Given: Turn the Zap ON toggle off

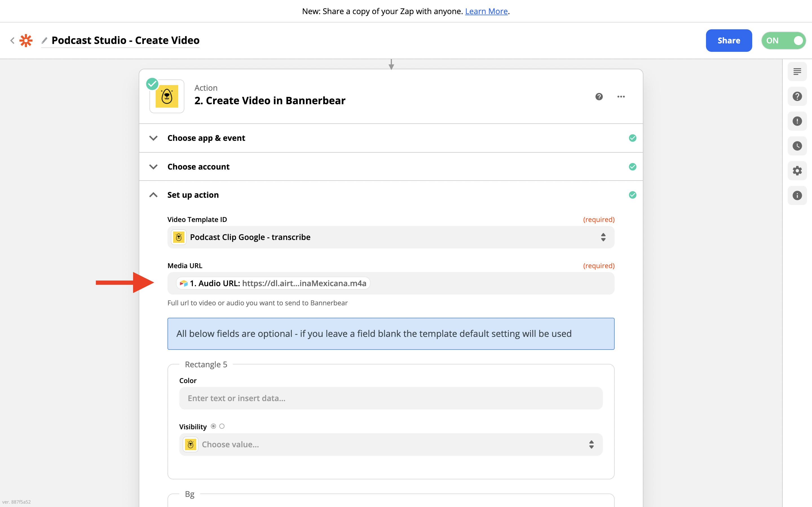Looking at the screenshot, I should [x=784, y=41].
